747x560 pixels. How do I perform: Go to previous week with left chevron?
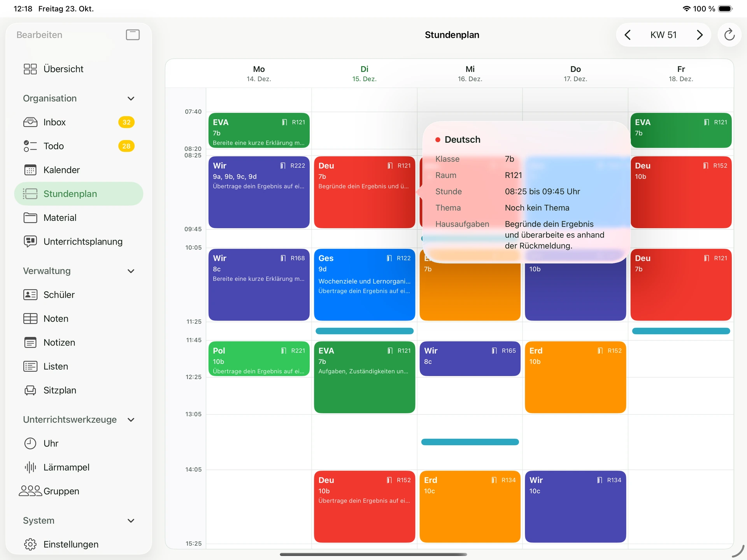(x=628, y=35)
